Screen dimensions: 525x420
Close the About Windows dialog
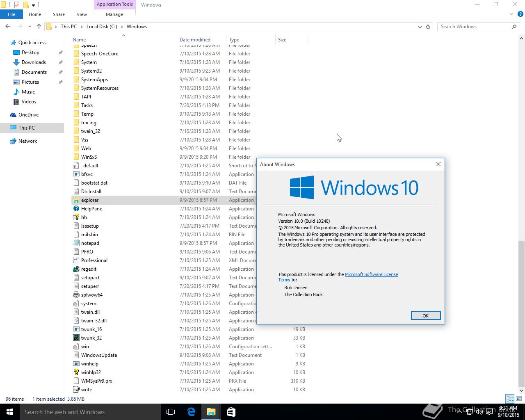[x=438, y=164]
